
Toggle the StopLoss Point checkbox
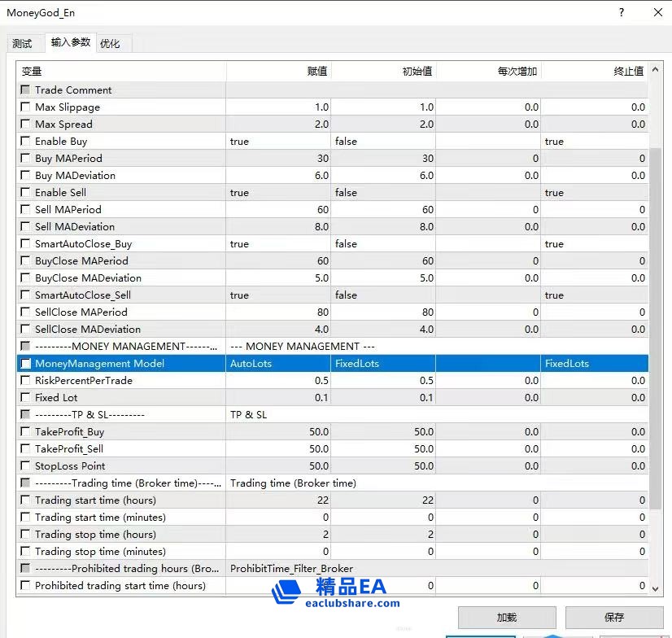(25, 466)
